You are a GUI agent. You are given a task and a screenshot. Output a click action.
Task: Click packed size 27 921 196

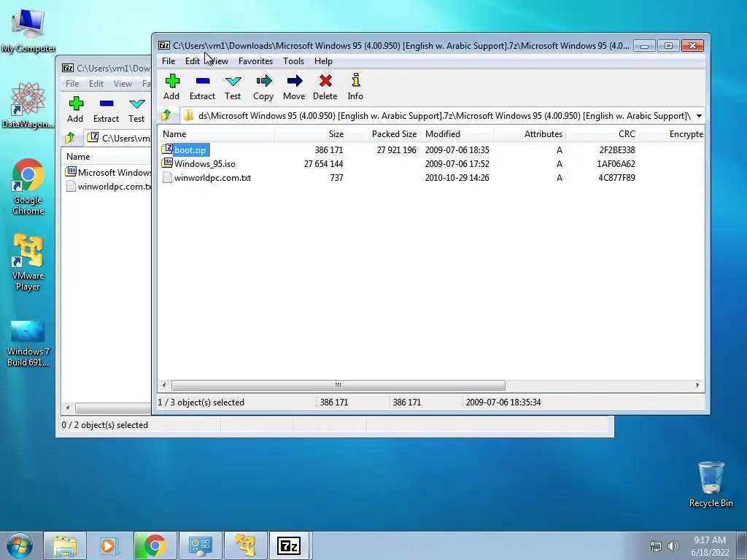coord(396,149)
